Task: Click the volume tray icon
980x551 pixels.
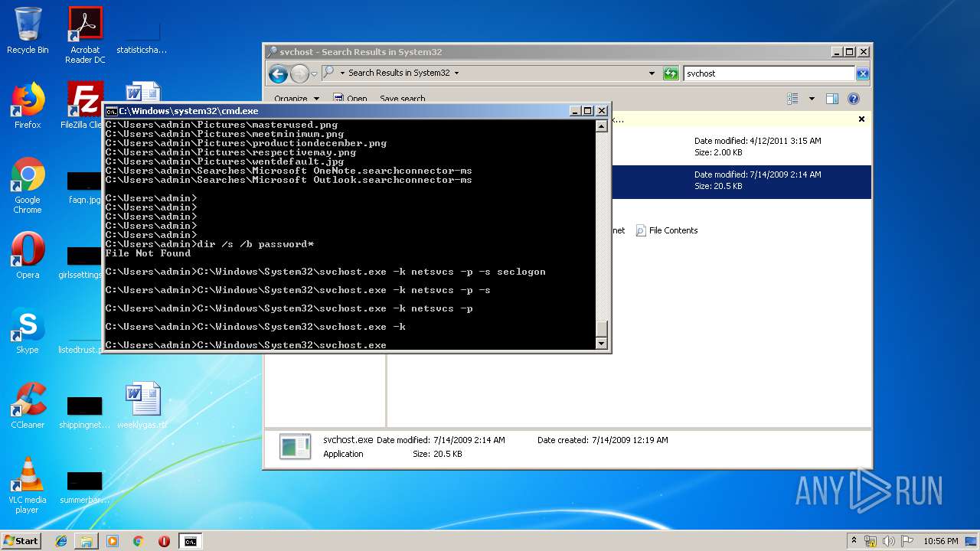Action: click(x=890, y=541)
